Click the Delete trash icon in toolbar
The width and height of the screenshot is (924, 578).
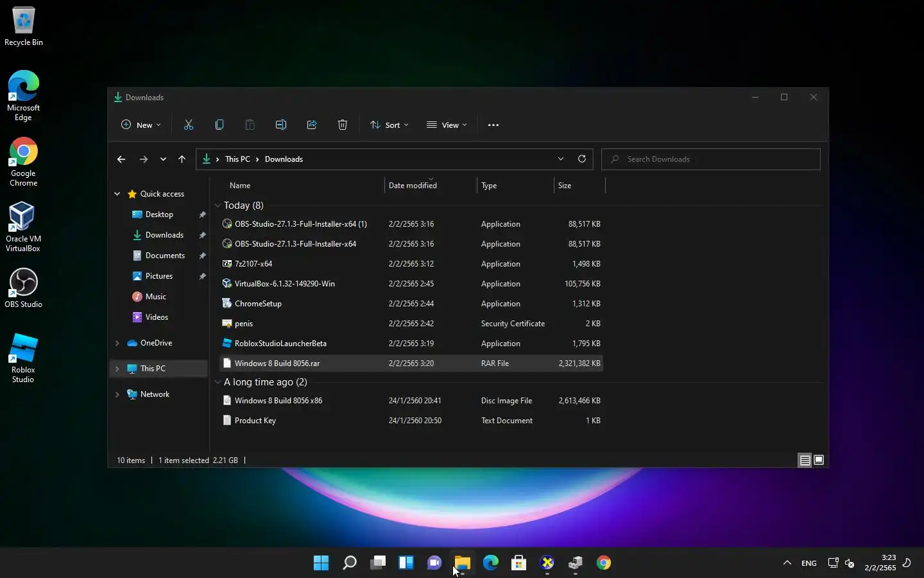[x=343, y=125]
